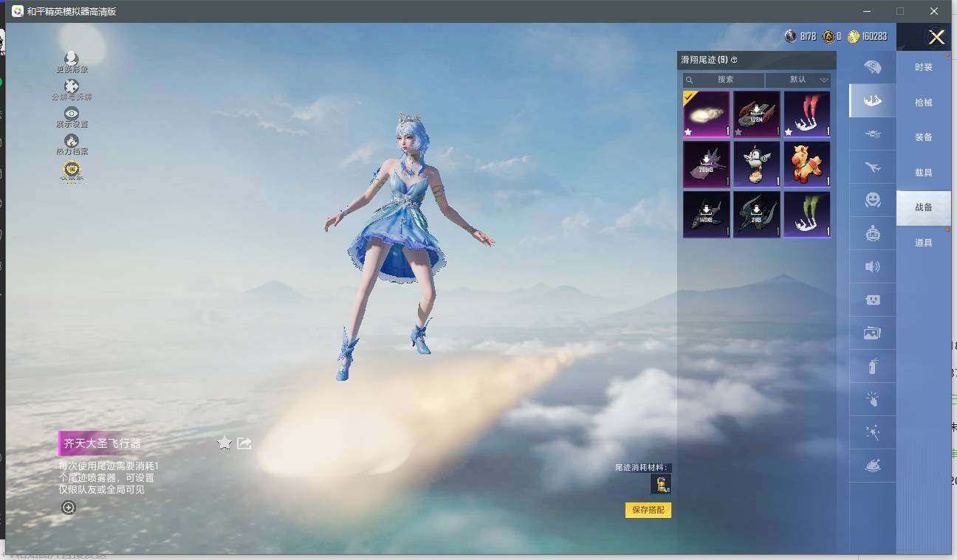Open the drone subcategory
This screenshot has height=560, width=957.
tap(872, 134)
